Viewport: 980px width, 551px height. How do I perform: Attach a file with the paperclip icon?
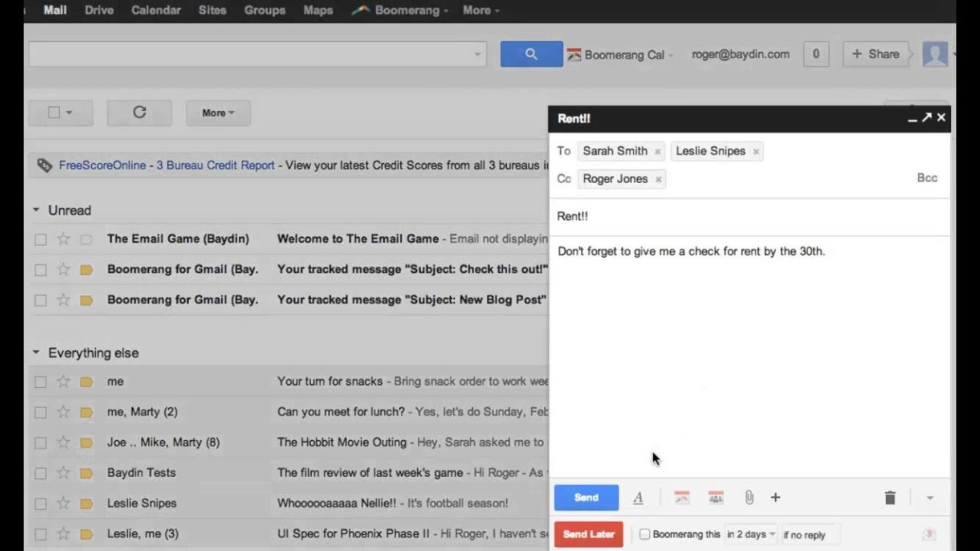749,497
